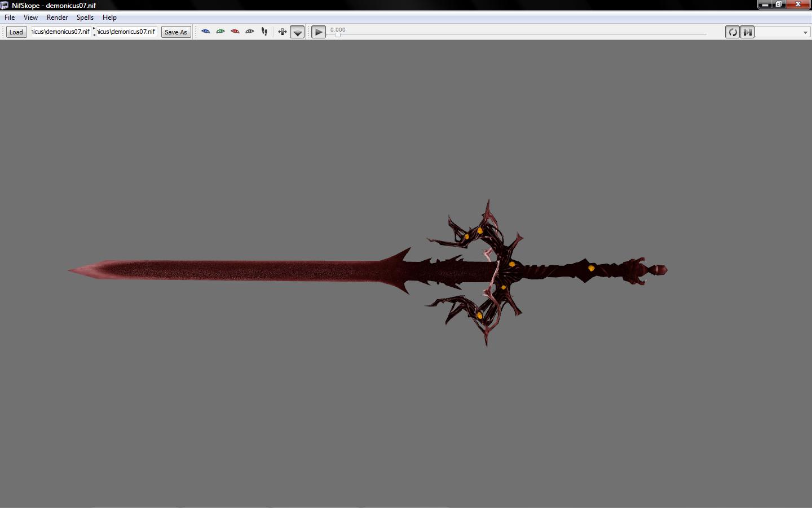This screenshot has height=508, width=812.
Task: Toggle walk mode footprints icon
Action: 264,32
